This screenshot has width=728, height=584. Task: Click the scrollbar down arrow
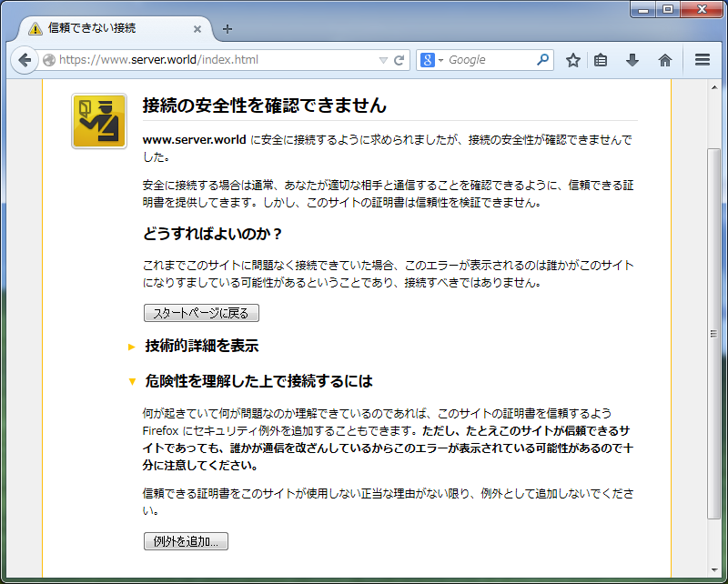[x=714, y=570]
